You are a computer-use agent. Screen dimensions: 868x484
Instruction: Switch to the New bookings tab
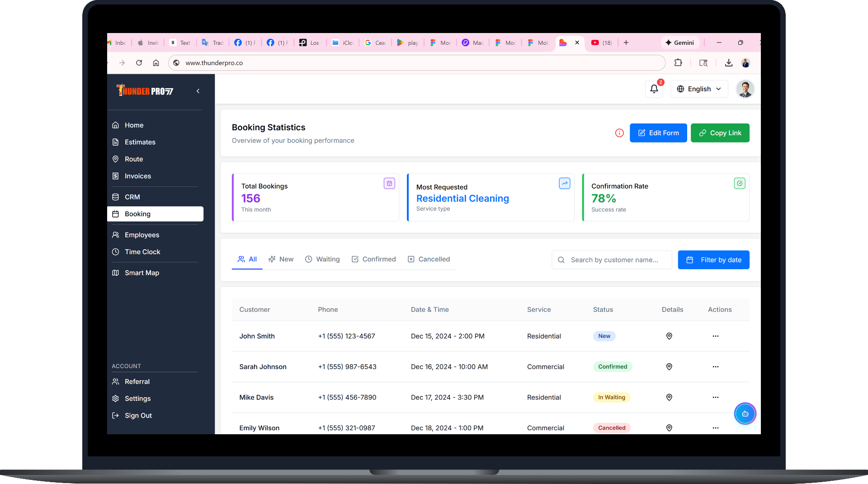coord(281,259)
